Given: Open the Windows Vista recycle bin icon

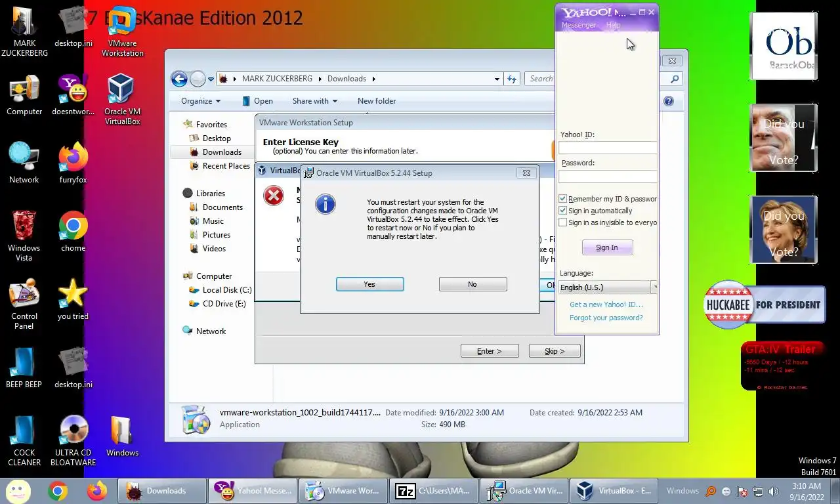Looking at the screenshot, I should (24, 236).
